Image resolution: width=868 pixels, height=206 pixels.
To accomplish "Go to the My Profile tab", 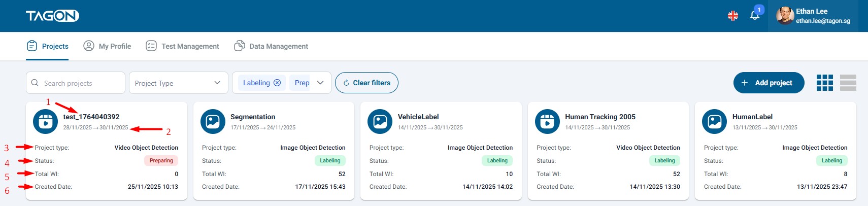I will click(x=107, y=46).
